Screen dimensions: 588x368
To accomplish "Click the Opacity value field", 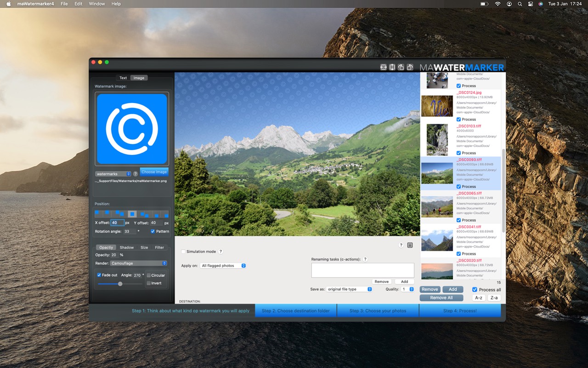I will [114, 255].
